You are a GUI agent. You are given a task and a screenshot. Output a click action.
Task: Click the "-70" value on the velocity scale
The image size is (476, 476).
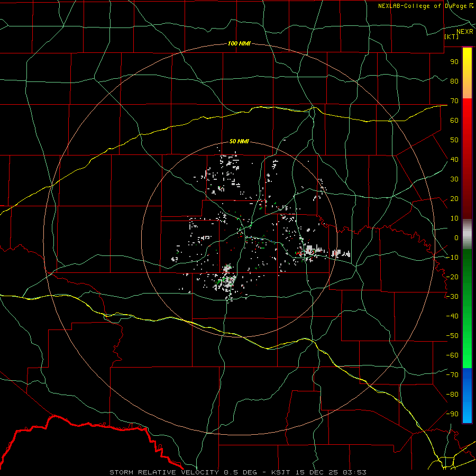coord(452,375)
